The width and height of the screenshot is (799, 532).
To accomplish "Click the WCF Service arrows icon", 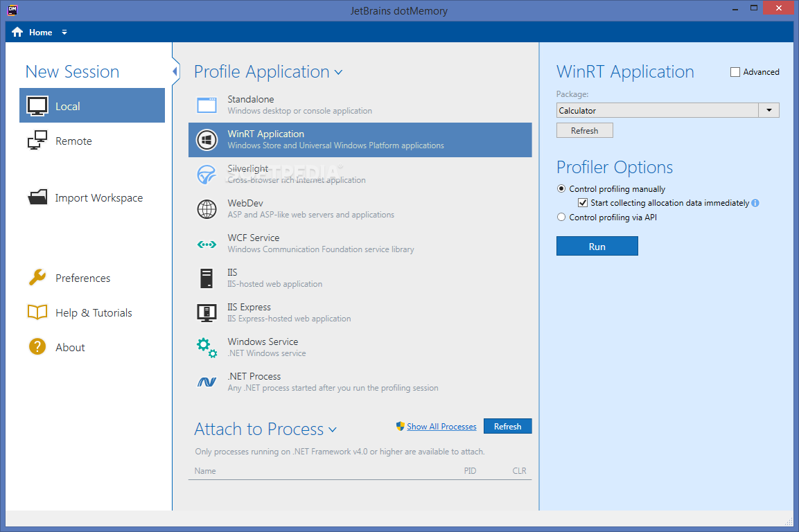I will click(x=207, y=245).
